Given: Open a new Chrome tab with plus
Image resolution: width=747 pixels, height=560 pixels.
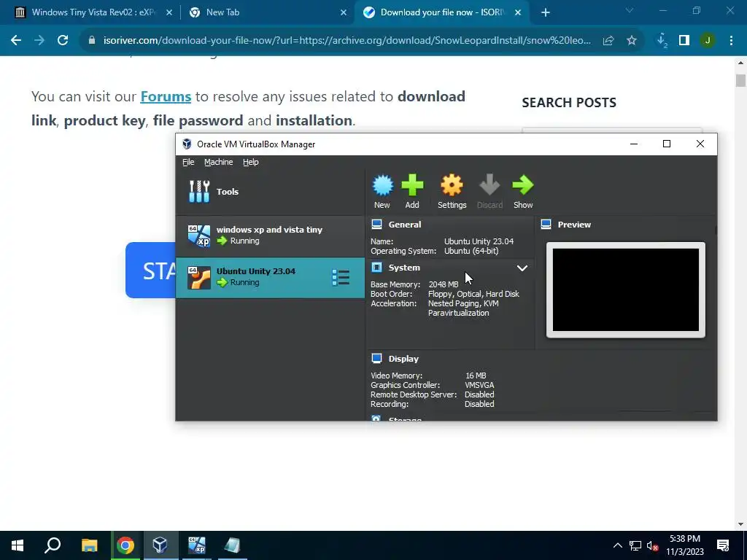Looking at the screenshot, I should coord(546,12).
